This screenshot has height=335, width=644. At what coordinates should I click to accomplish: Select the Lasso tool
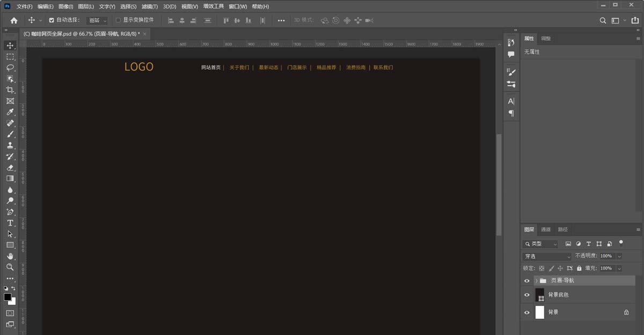coord(10,68)
